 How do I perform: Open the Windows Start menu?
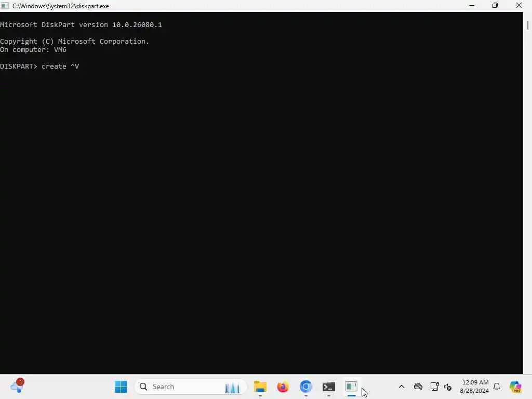121,387
